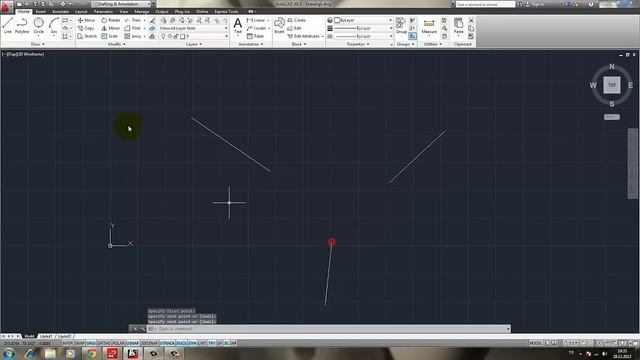Switch to the Annotate ribbon tab
This screenshot has height=360, width=640.
[60, 11]
